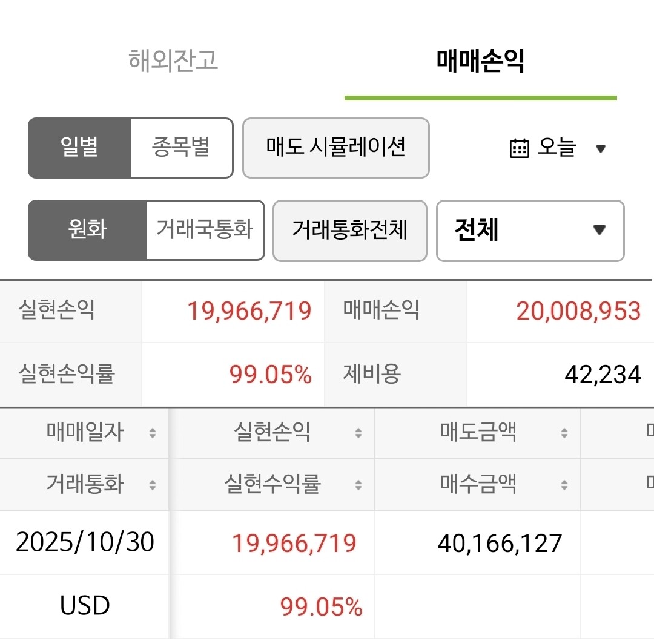Expand the 전체 filter dropdown

[529, 231]
